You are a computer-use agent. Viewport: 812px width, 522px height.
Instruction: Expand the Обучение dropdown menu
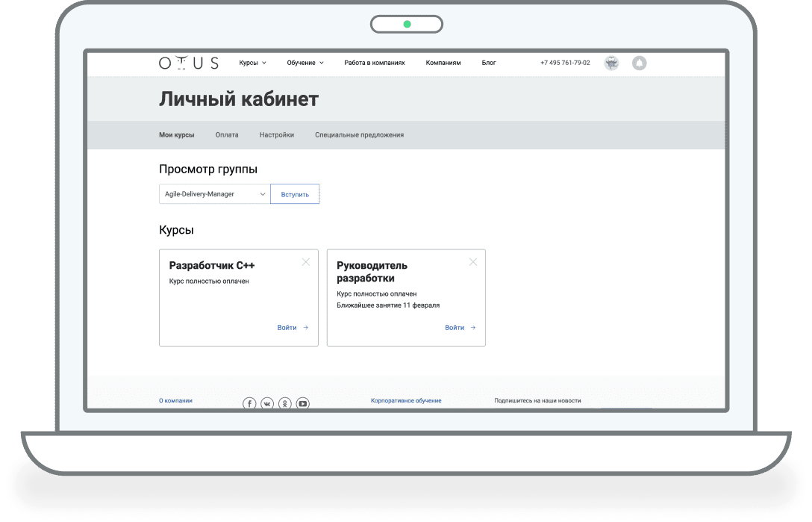304,63
